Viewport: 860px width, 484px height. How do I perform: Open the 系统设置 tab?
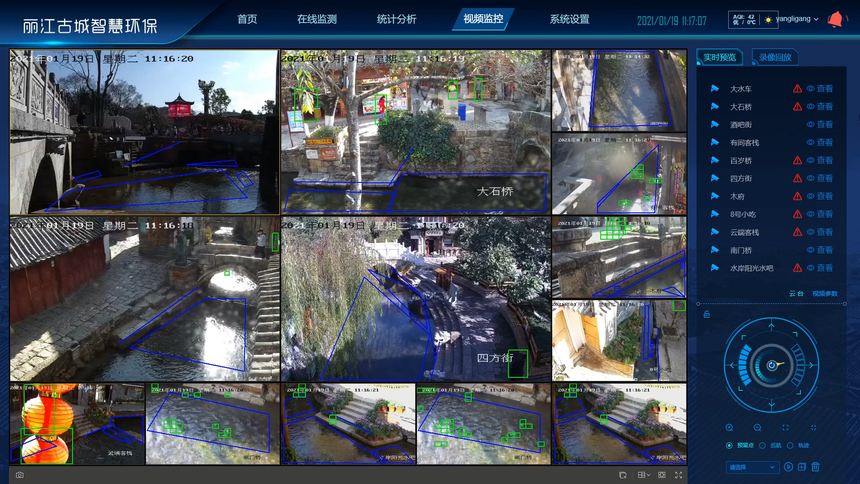tap(569, 19)
